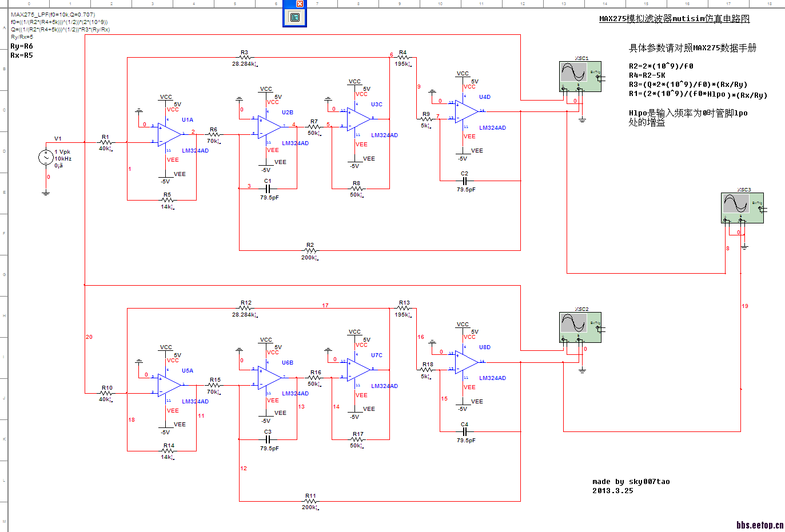
Task: Select resistor R9 5k symbol
Action: click(x=426, y=119)
